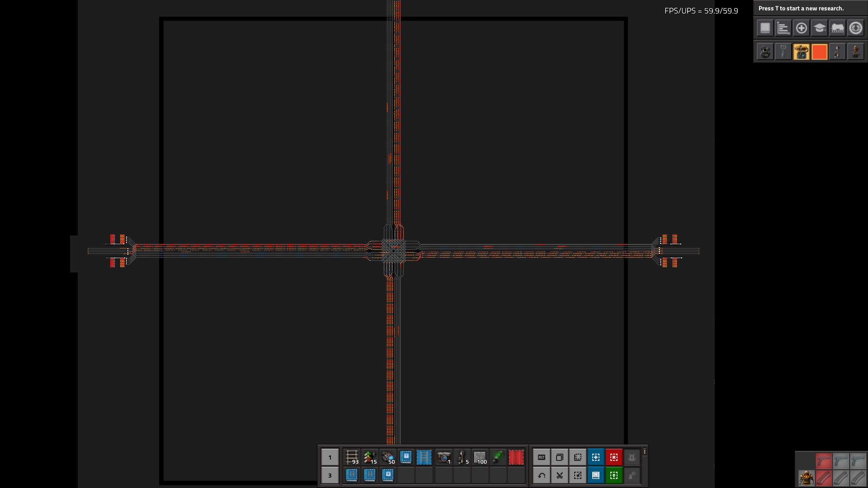Screen dimensions: 868x488
Task: Select the rail item with 93 count
Action: [x=352, y=457]
